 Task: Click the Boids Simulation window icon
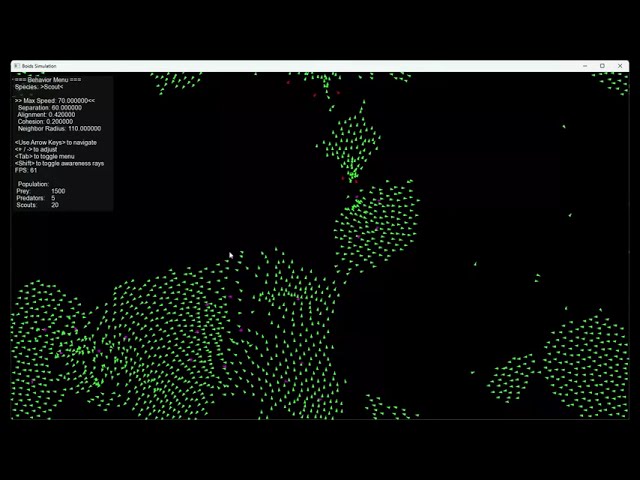pyautogui.click(x=16, y=66)
